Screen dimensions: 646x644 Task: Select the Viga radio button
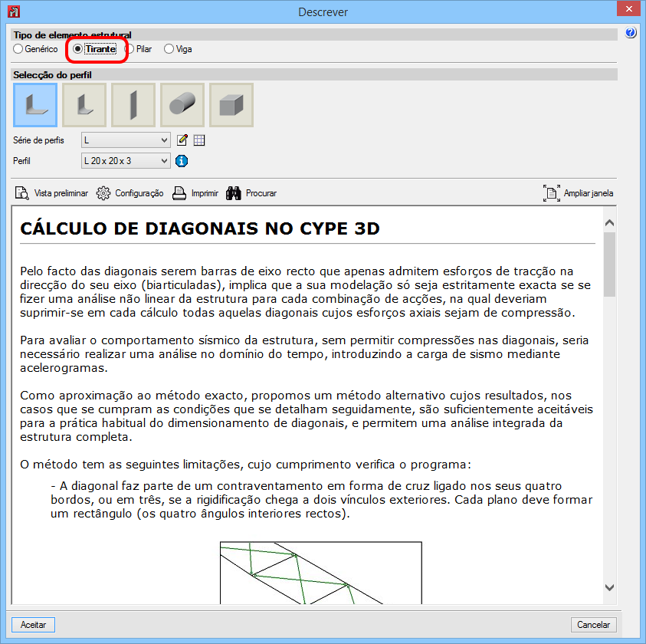pyautogui.click(x=169, y=49)
